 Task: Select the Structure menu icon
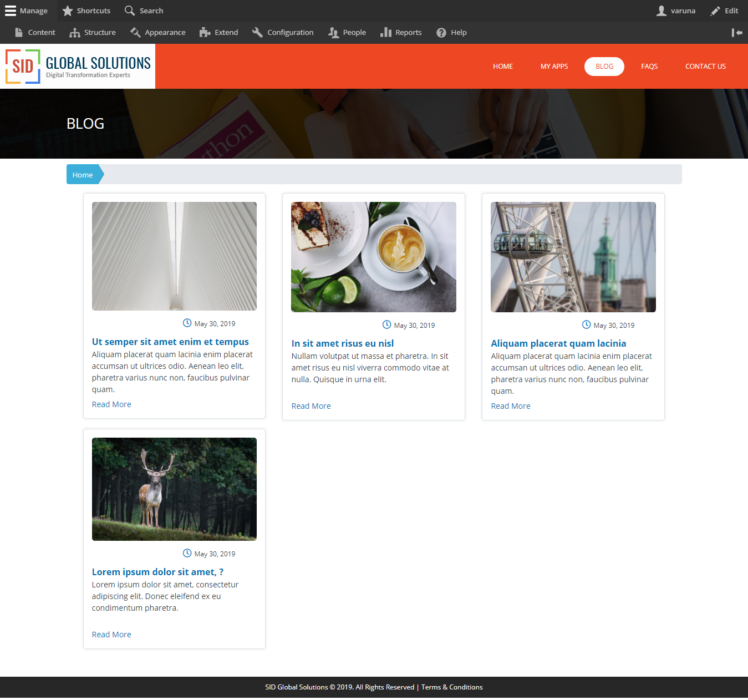tap(74, 32)
